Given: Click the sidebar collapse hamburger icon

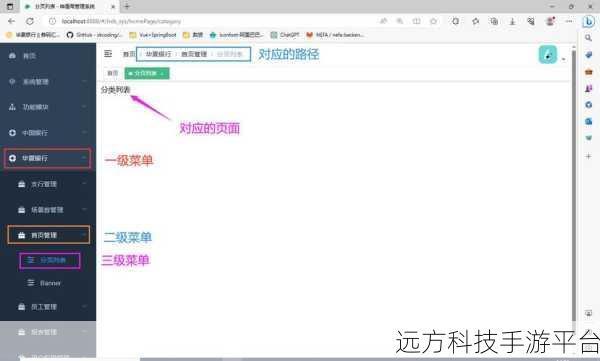Looking at the screenshot, I should pos(108,54).
